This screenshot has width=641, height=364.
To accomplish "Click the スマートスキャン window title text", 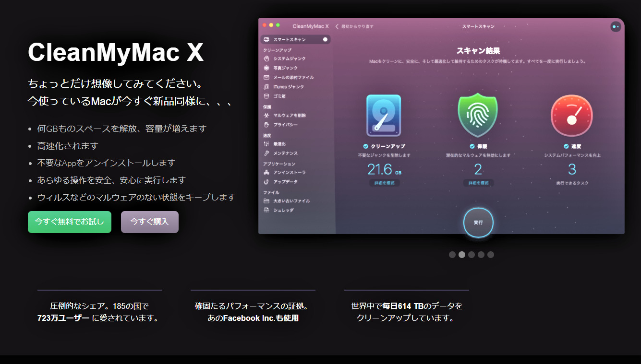I will click(478, 26).
